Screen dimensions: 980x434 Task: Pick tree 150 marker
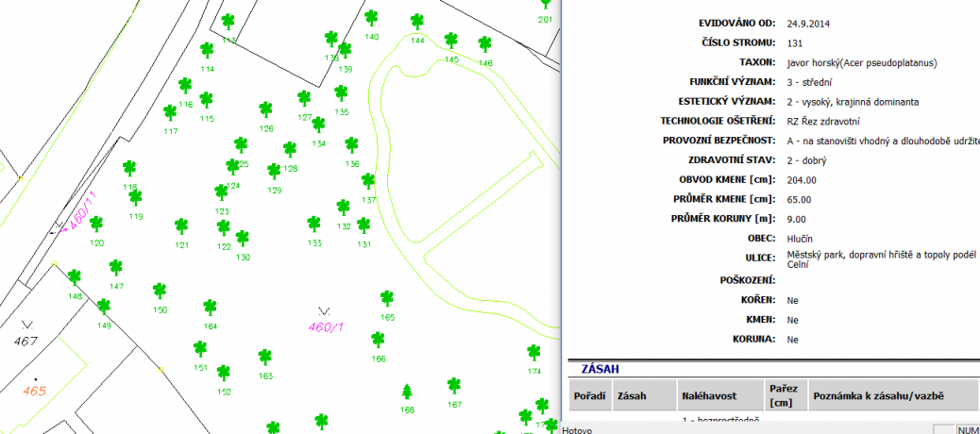point(161,290)
